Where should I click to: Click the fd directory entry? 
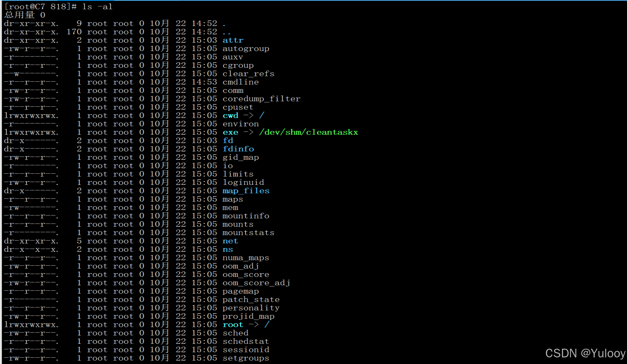click(228, 141)
